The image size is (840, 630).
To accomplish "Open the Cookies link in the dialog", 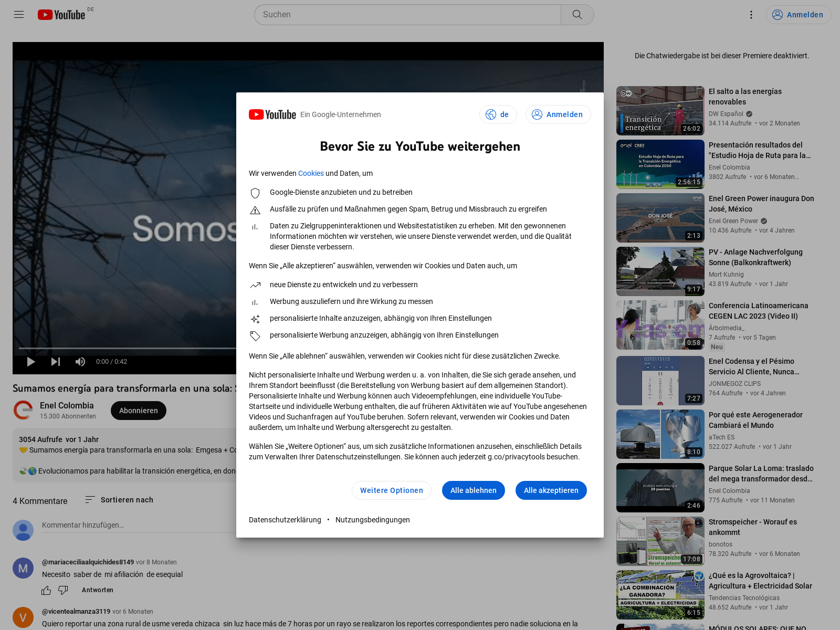I will (x=311, y=173).
